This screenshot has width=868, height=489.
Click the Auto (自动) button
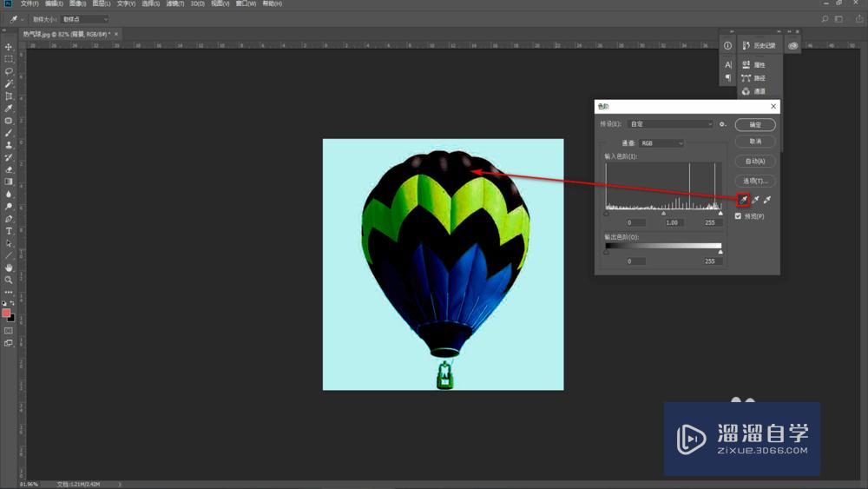click(x=755, y=161)
